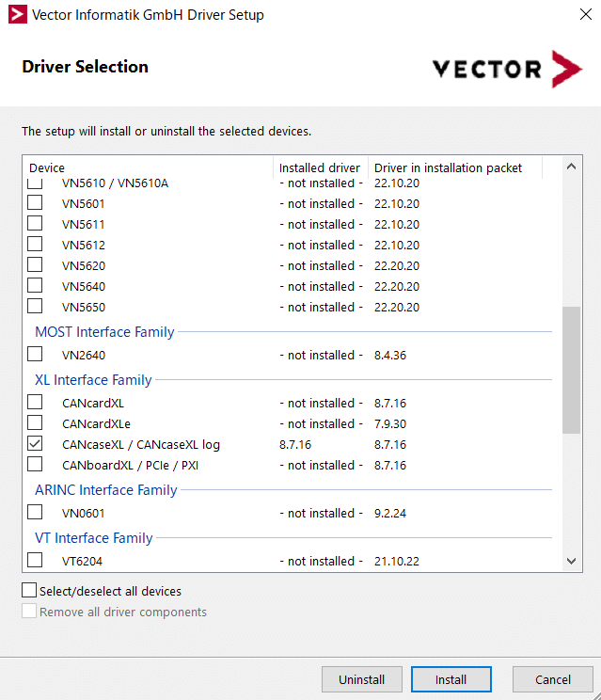Enable the VN2640 MOST interface checkbox
The height and width of the screenshot is (700, 601).
click(x=35, y=354)
